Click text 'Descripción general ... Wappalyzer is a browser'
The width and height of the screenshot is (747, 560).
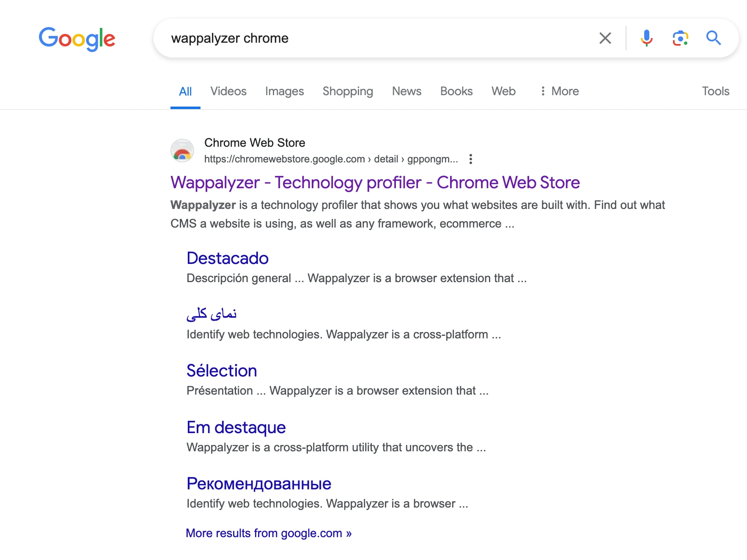pos(311,278)
